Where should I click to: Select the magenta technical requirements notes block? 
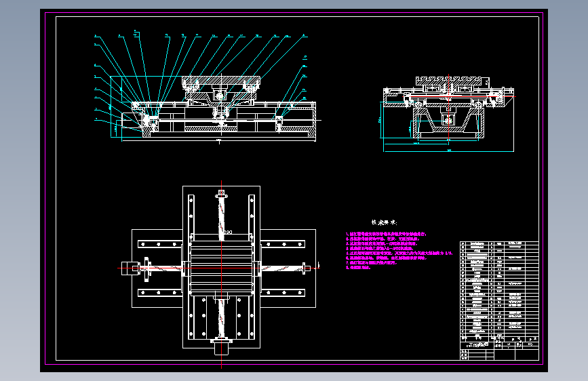click(399, 251)
